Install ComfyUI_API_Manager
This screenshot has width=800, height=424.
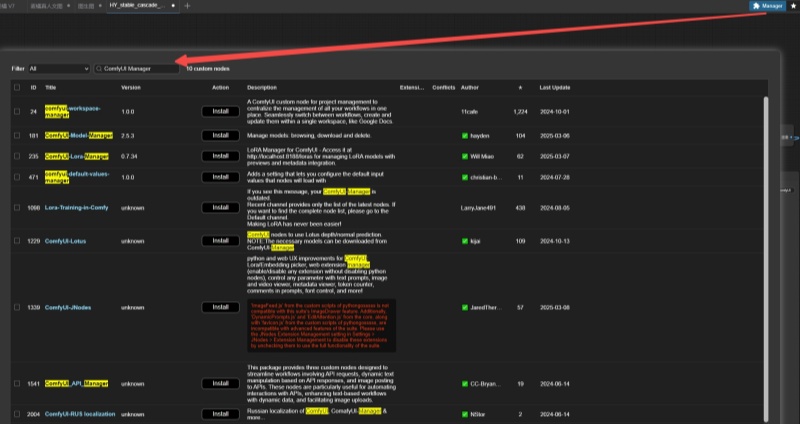pos(220,383)
